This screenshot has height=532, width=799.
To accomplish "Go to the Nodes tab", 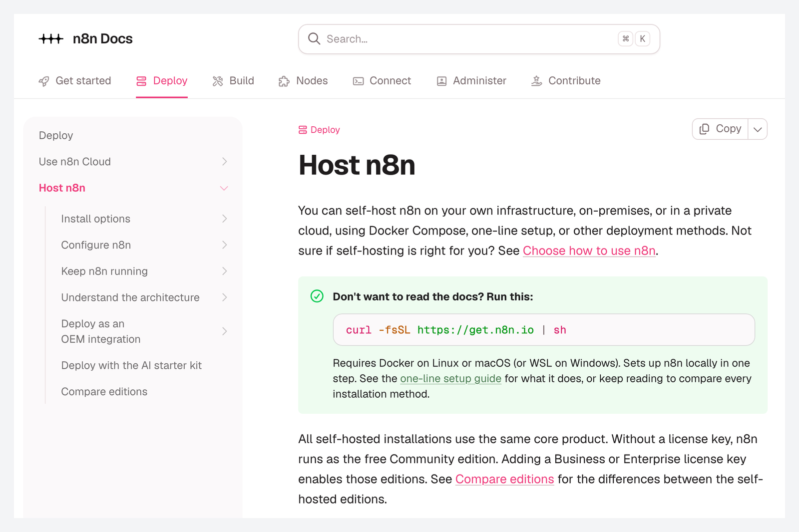I will tap(303, 81).
